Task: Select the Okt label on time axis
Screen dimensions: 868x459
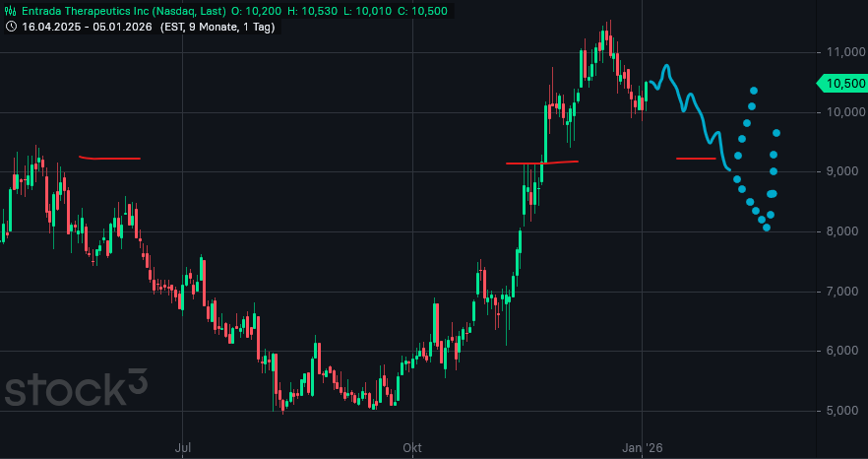Action: coord(412,448)
